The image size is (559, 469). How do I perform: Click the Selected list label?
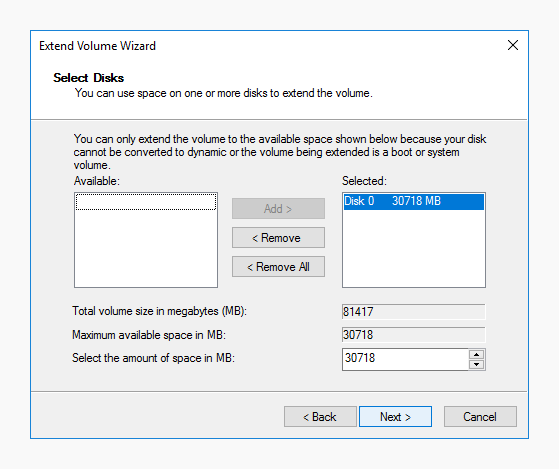coord(364,181)
